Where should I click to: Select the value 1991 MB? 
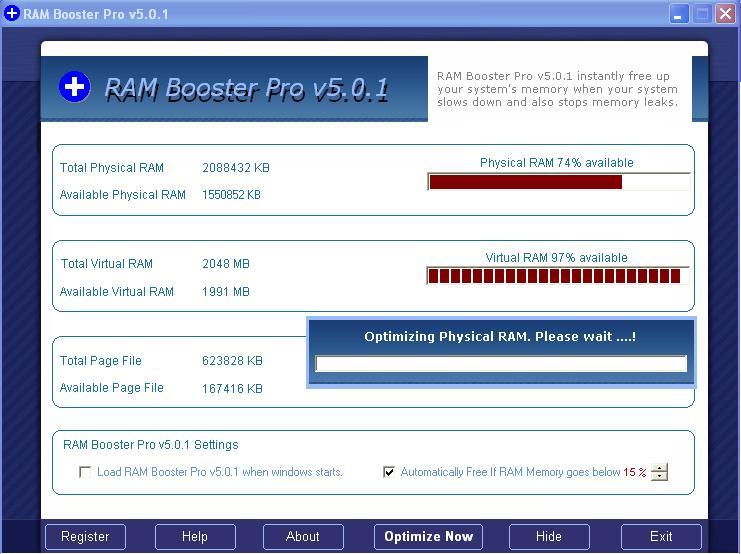coord(226,292)
